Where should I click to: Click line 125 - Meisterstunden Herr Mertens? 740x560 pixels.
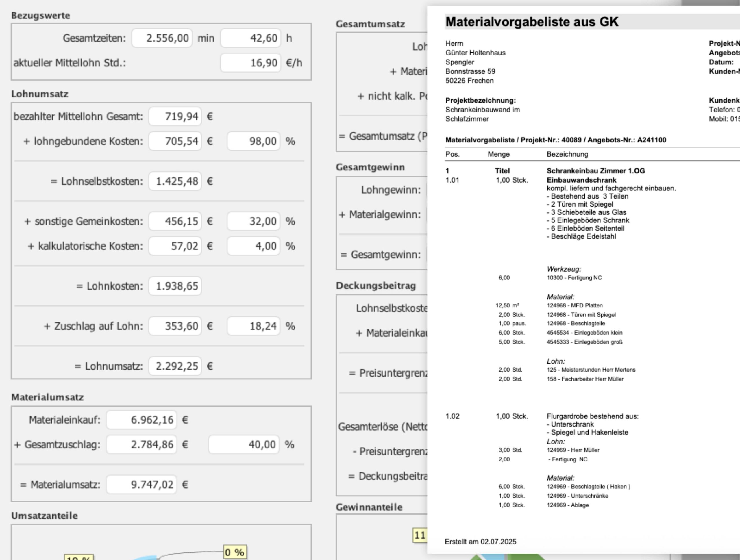pos(591,370)
